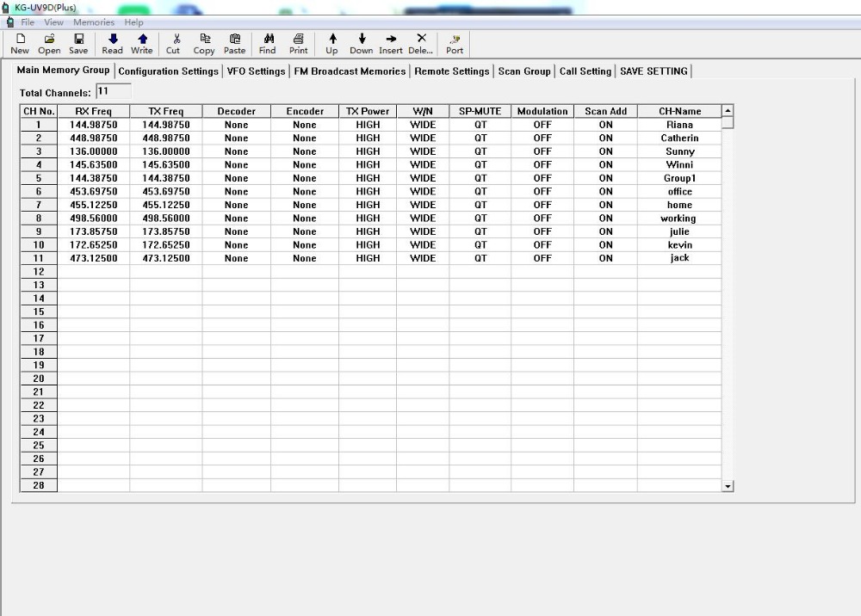Viewport: 861px width, 616px height.
Task: Click the Total Channels field
Action: [114, 91]
